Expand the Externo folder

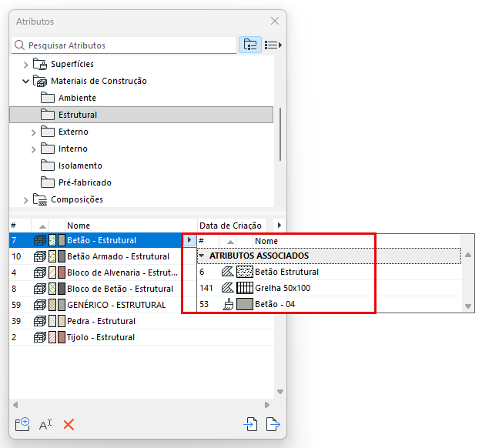[x=34, y=132]
